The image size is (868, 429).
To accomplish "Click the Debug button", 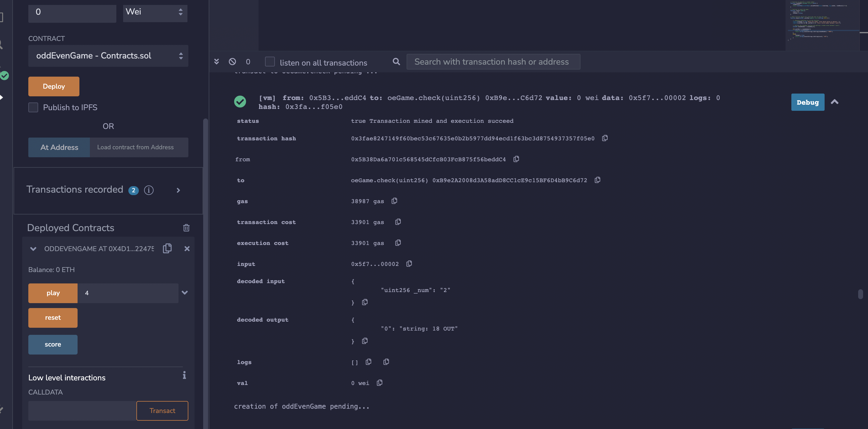I will click(807, 102).
